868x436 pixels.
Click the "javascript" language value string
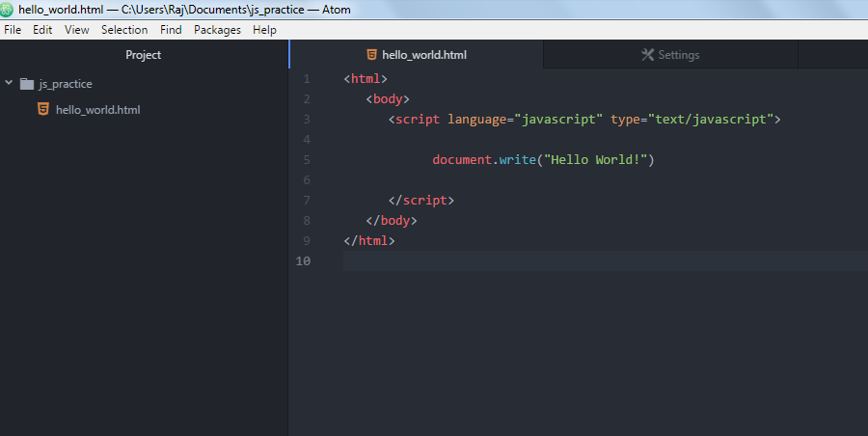click(x=558, y=119)
